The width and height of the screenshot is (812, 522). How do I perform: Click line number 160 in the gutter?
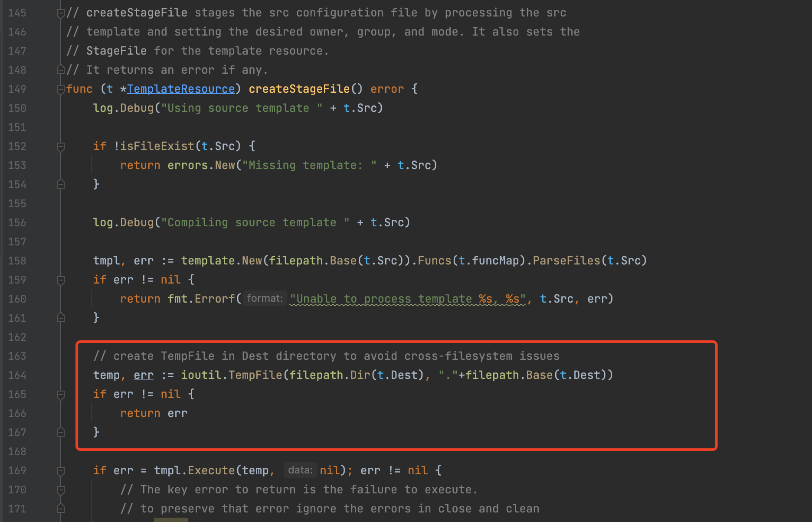[17, 299]
